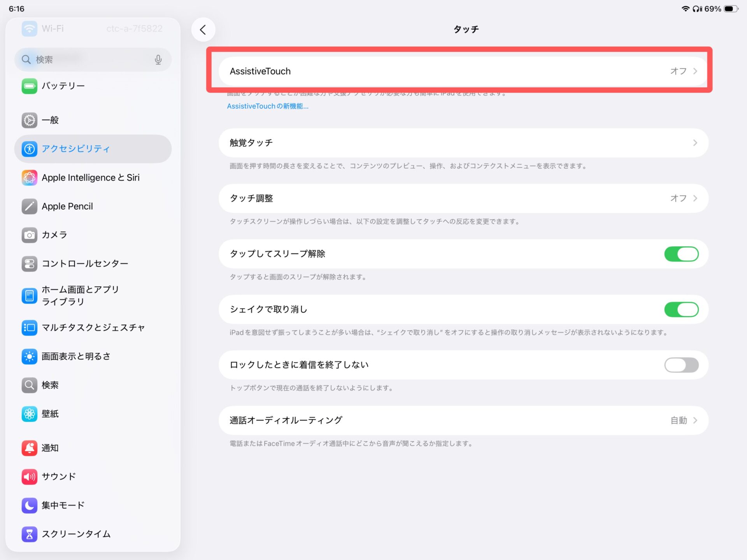Enable ロックしたときに着信を終了しない switch
The width and height of the screenshot is (747, 560).
point(681,365)
